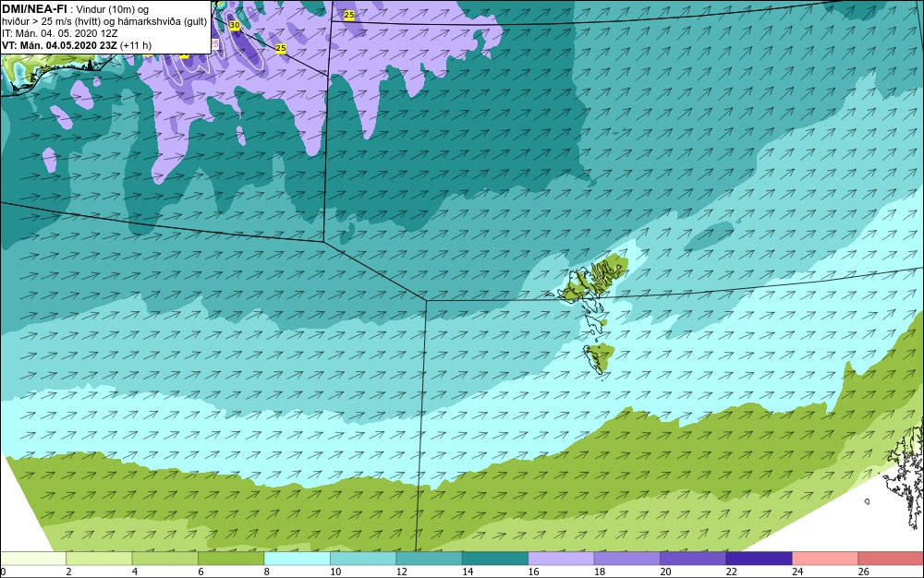Click the legend tick value 6

pyautogui.click(x=201, y=572)
